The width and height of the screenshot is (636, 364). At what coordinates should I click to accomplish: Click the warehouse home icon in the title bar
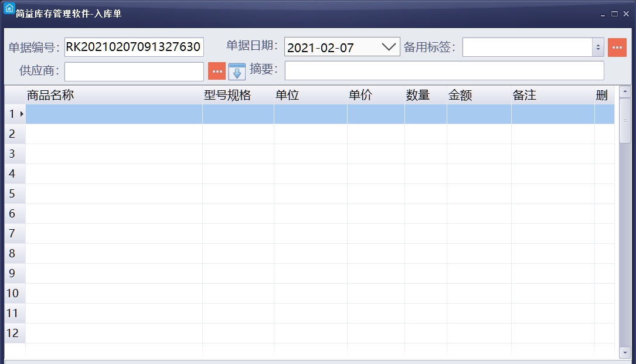click(8, 8)
